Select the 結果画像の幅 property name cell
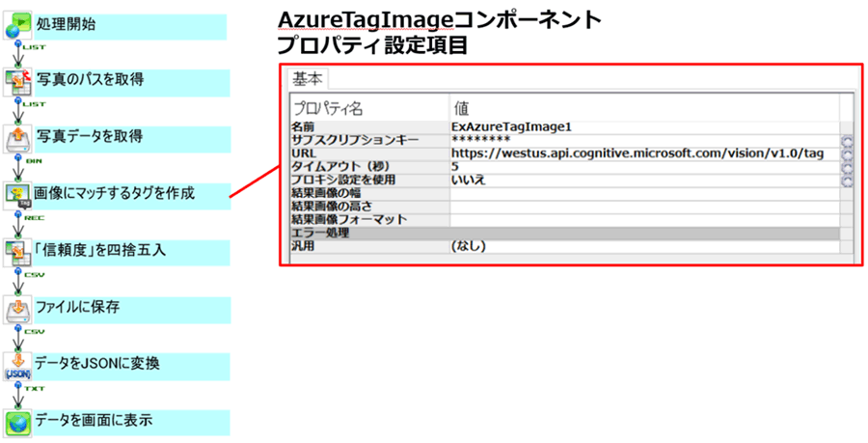Screen dimensions: 868x443 click(x=369, y=194)
